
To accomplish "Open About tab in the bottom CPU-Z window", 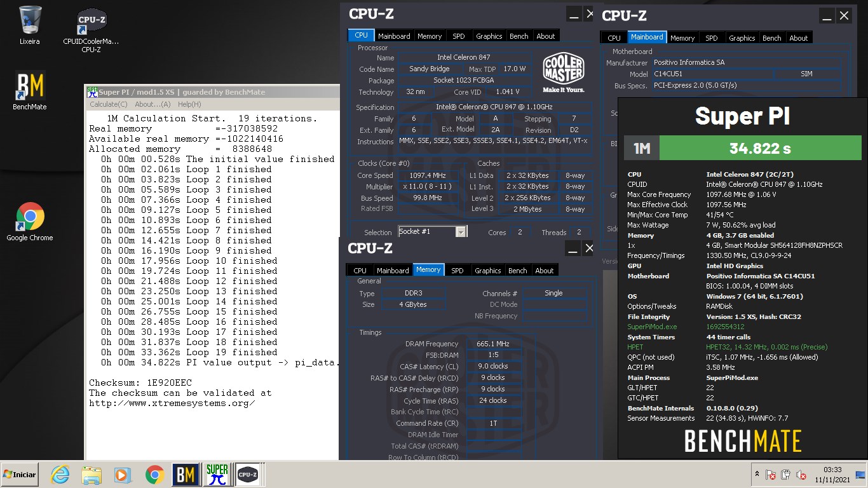I will pyautogui.click(x=545, y=271).
